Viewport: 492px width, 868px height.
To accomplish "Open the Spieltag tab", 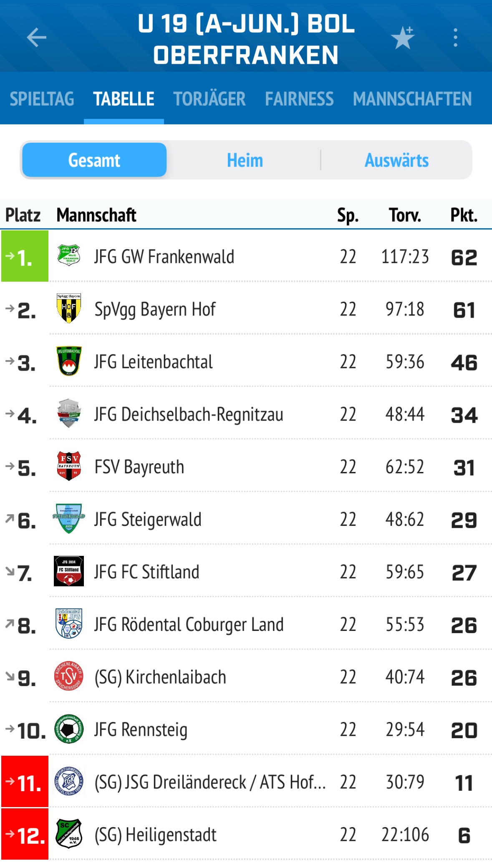I will coord(42,99).
